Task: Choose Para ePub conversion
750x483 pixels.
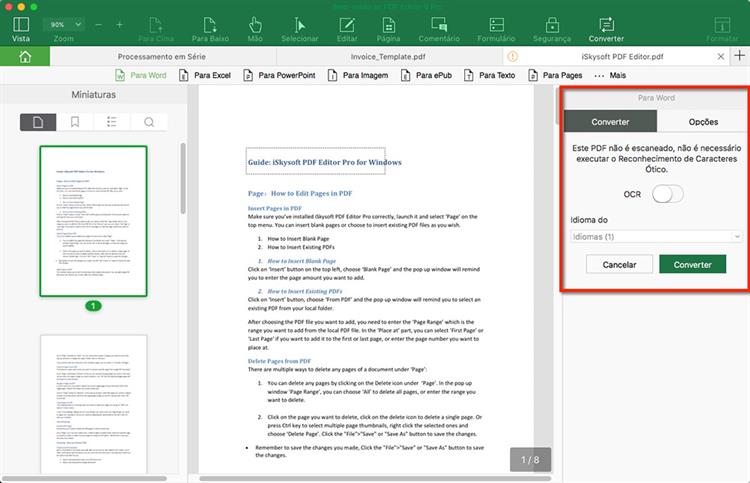Action: click(426, 75)
